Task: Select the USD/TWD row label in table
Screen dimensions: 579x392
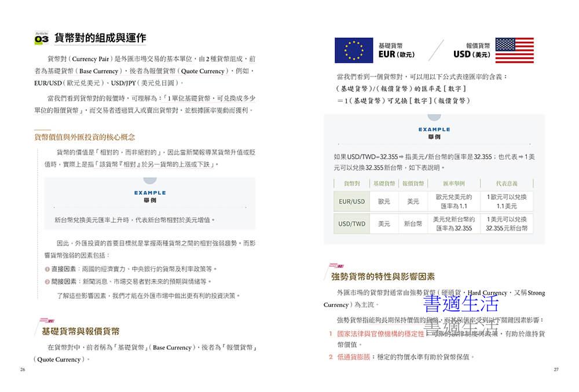Action: click(352, 224)
